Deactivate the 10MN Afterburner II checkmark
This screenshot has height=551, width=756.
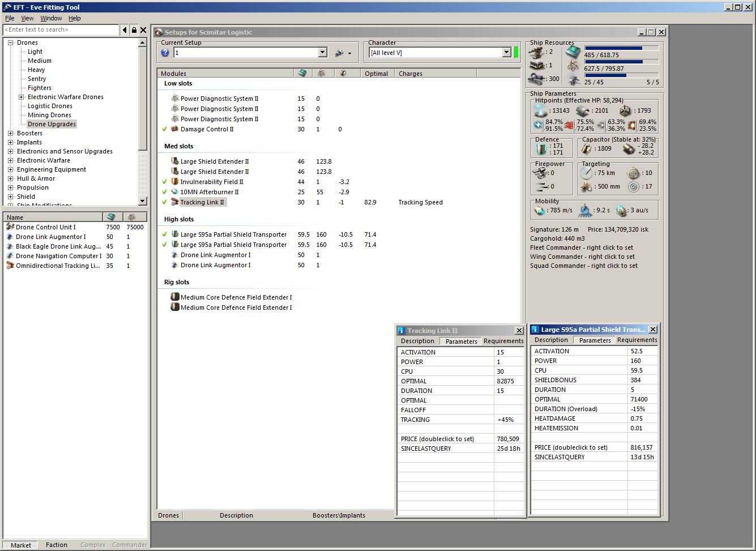click(165, 192)
